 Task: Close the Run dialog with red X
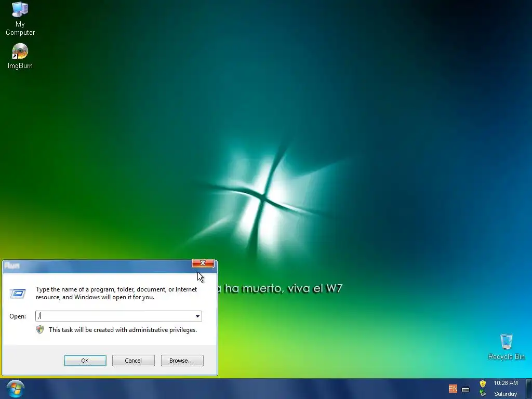(203, 263)
